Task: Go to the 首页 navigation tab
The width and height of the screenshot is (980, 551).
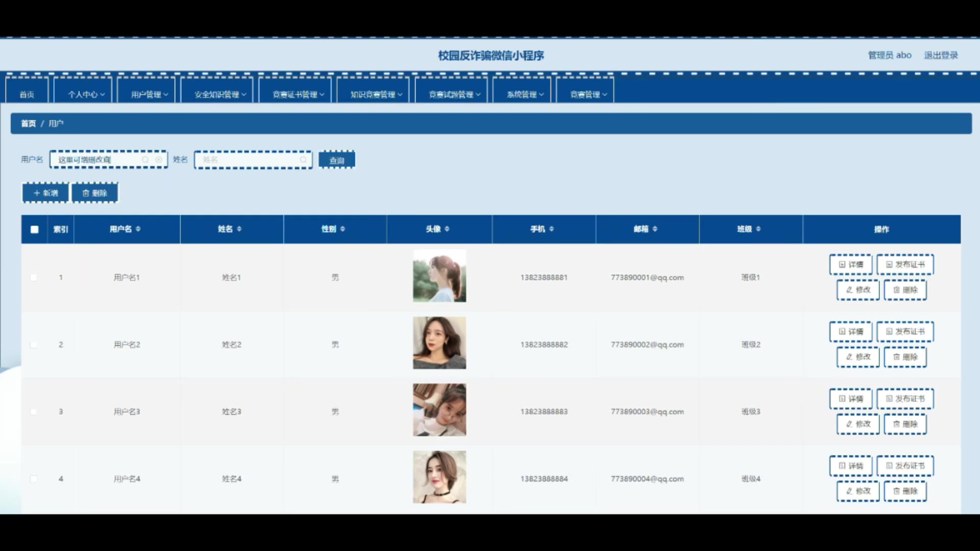Action: [x=27, y=94]
